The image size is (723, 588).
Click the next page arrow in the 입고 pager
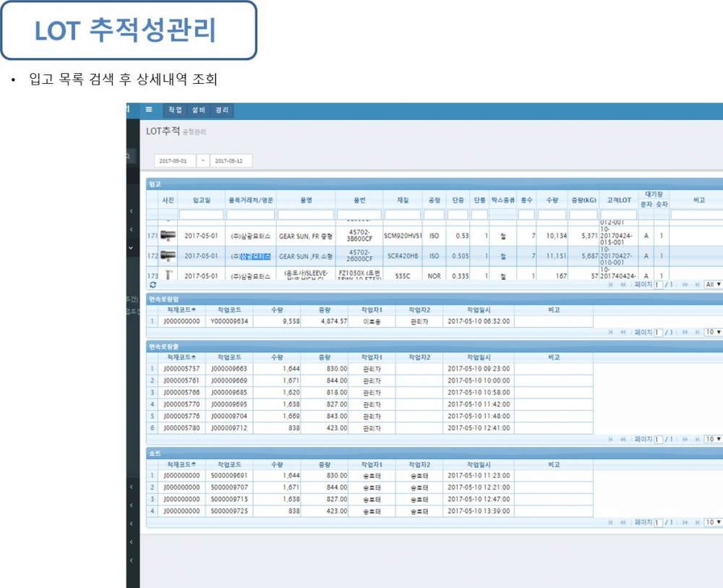pos(685,285)
